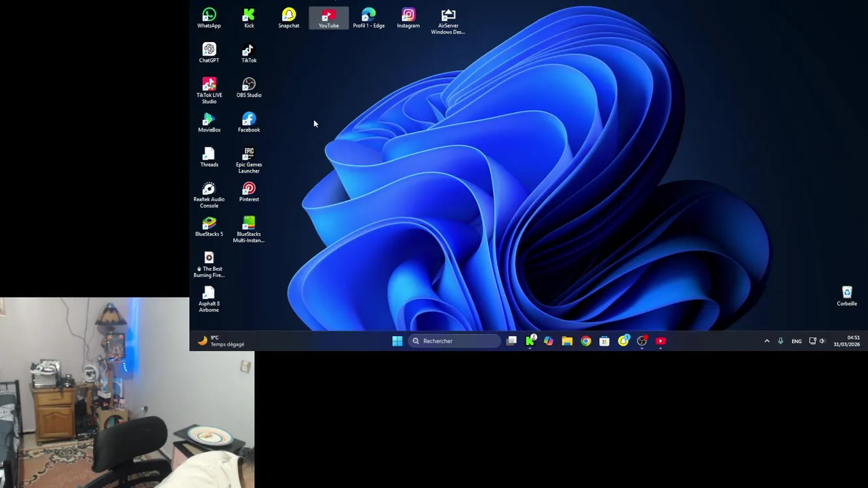Open Snapchat from the taskbar

click(x=623, y=341)
